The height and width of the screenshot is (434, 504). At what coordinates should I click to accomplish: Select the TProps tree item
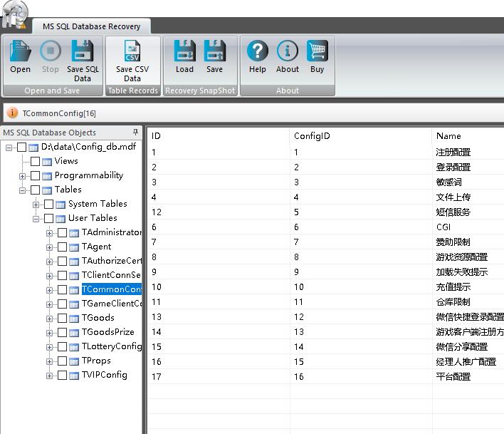tap(96, 361)
